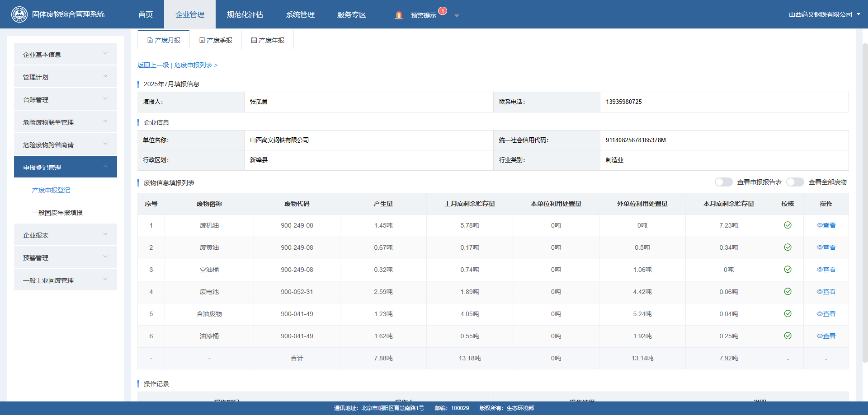Click the system logo emblem icon
Image resolution: width=868 pixels, height=415 pixels.
pos(19,14)
